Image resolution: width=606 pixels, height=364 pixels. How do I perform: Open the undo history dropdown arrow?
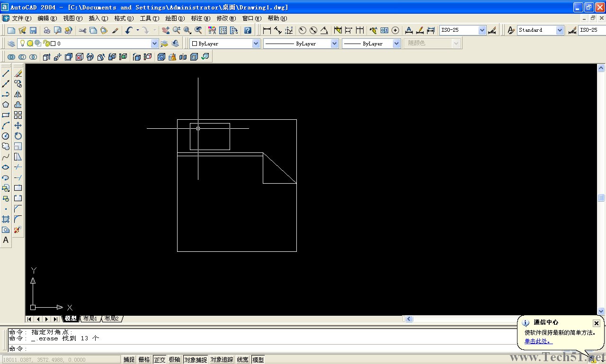138,30
